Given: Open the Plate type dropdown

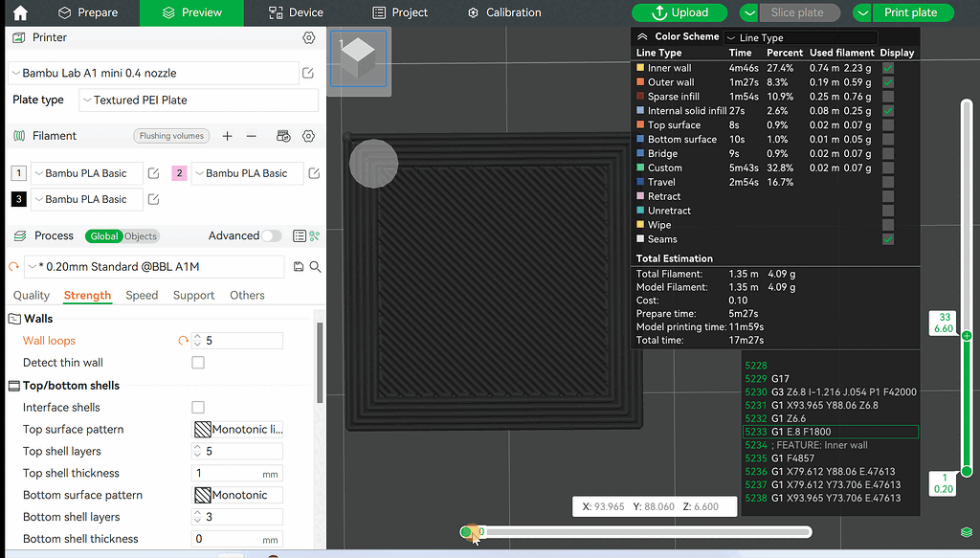Looking at the screenshot, I should pyautogui.click(x=198, y=100).
